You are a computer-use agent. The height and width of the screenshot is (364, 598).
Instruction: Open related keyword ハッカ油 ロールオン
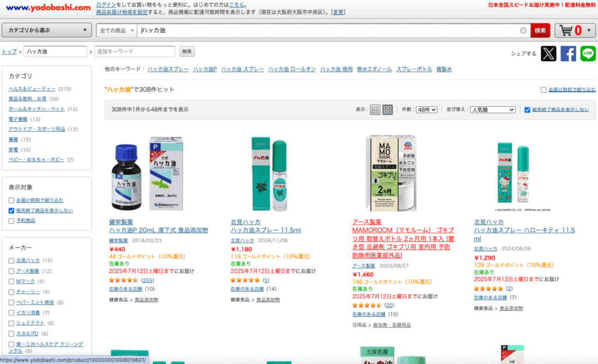tap(292, 69)
